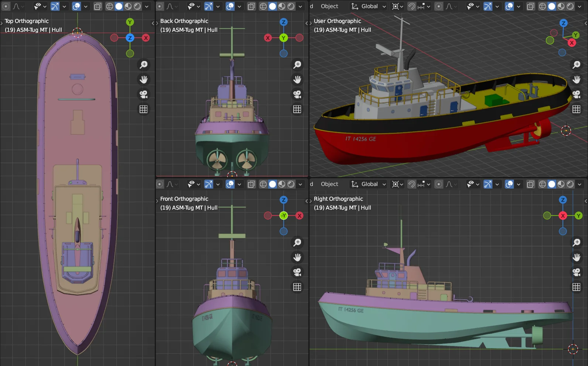The height and width of the screenshot is (366, 588).
Task: Switch perspective/orthographic grid icon in User Orthographic viewport
Action: [x=577, y=109]
